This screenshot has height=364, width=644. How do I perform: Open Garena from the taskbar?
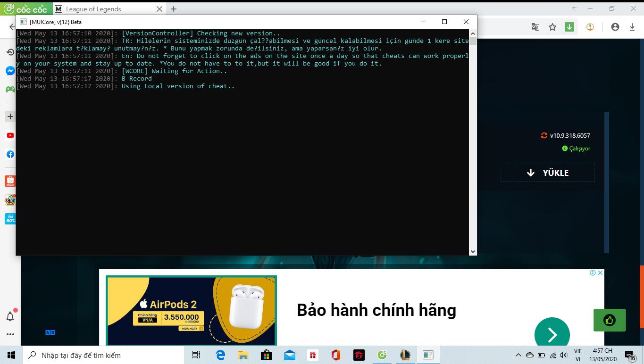tap(359, 355)
